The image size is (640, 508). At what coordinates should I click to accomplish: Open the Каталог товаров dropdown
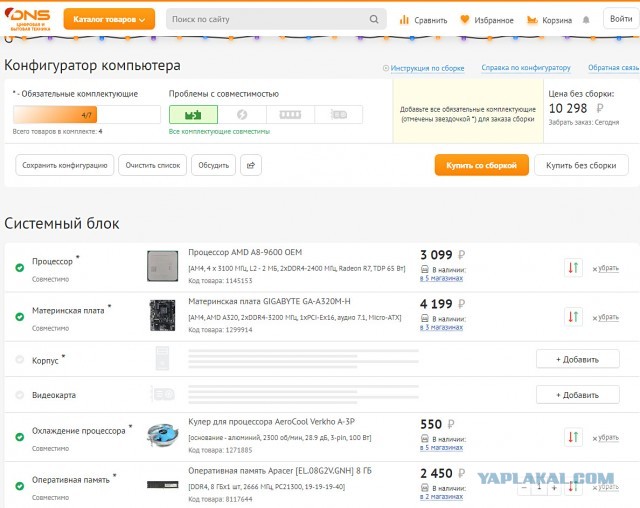click(x=109, y=19)
